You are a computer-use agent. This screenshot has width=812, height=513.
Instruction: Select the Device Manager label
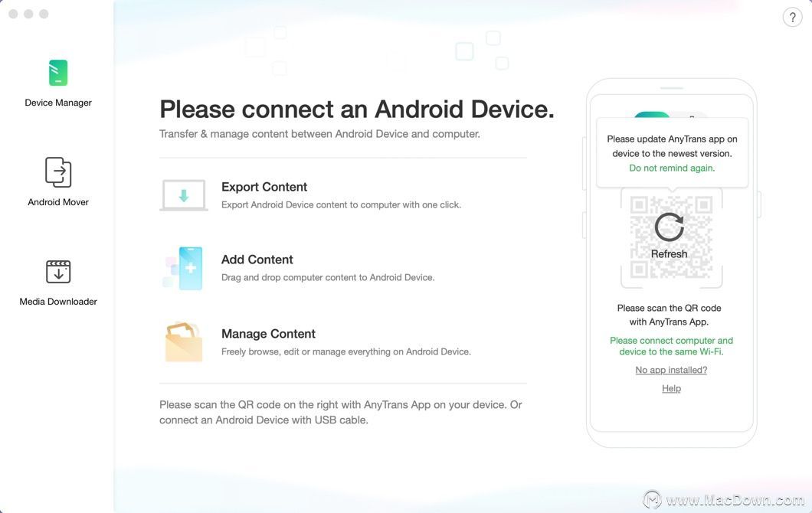pos(58,103)
